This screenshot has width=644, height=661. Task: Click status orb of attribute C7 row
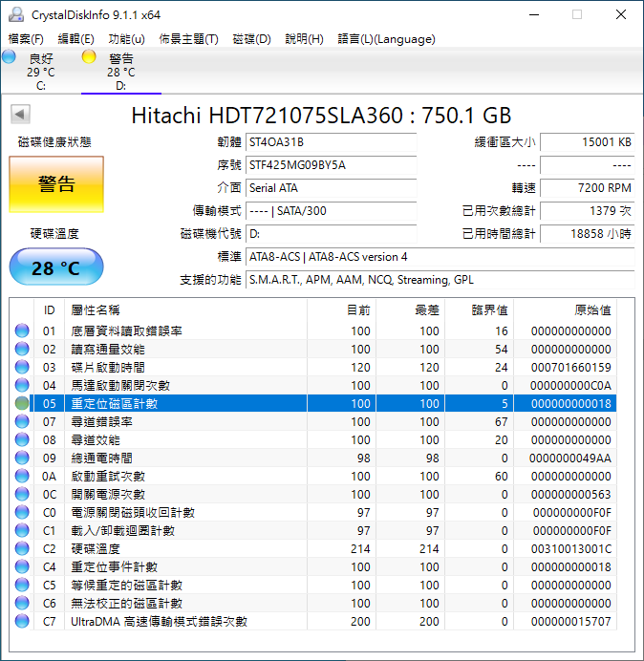coord(22,621)
